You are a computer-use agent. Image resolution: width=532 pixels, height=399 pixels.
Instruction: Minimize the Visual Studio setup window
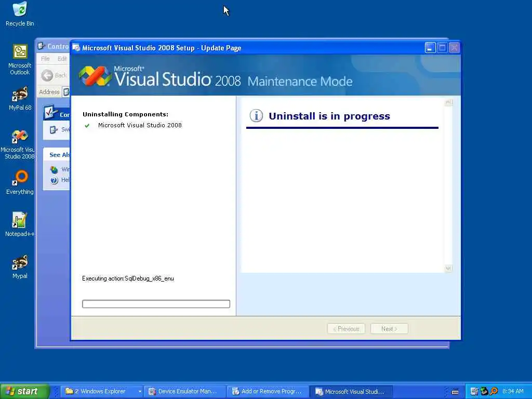(430, 48)
